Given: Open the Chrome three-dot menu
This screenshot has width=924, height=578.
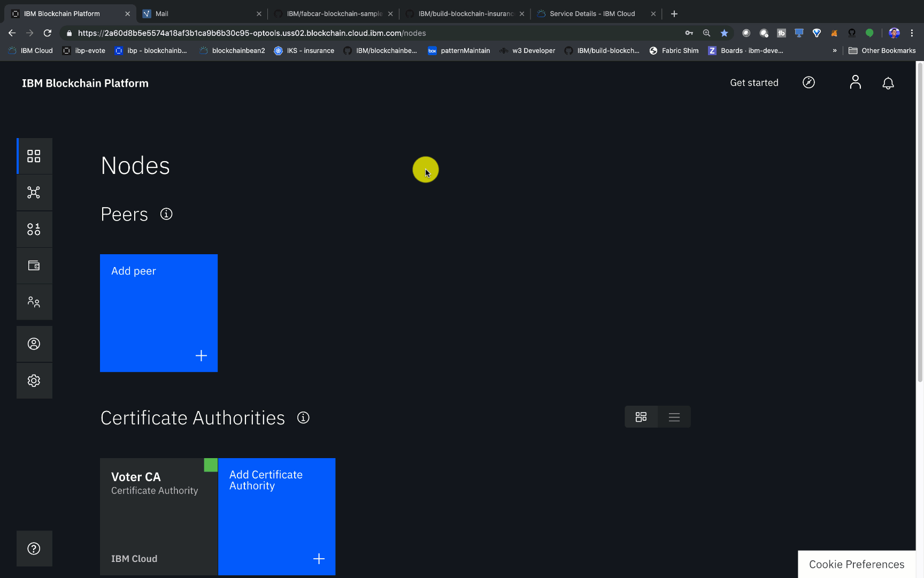Looking at the screenshot, I should [x=912, y=33].
